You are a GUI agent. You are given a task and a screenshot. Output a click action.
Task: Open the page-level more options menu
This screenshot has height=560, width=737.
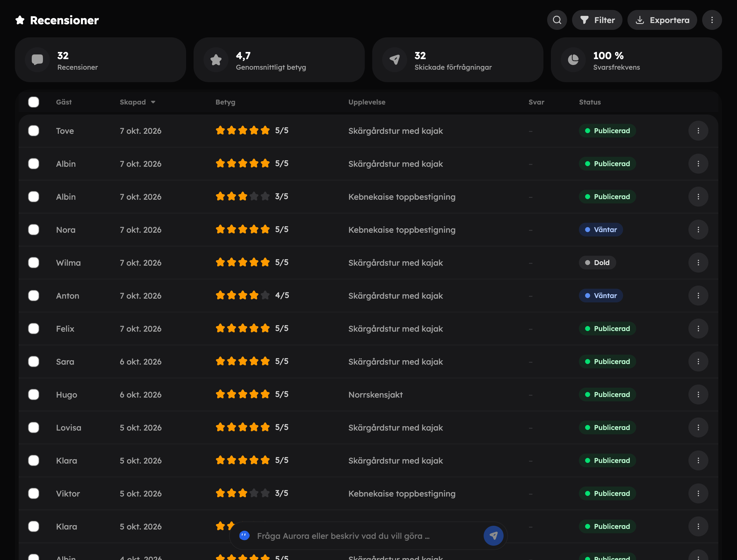[x=712, y=20]
